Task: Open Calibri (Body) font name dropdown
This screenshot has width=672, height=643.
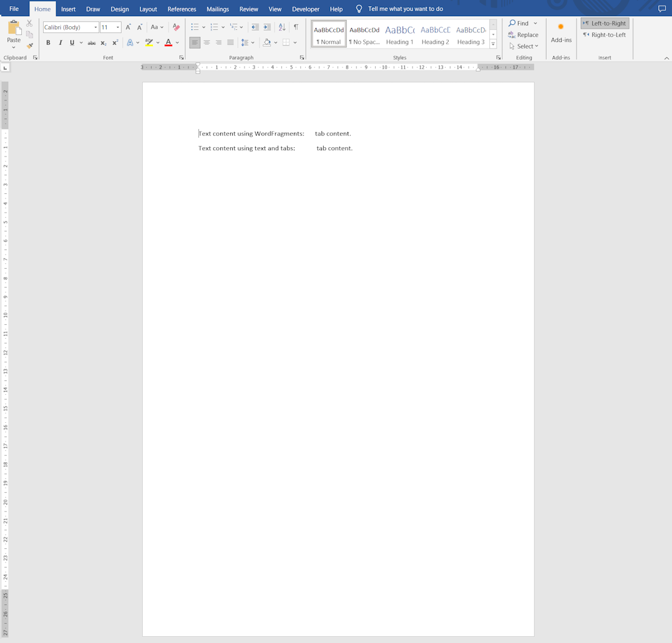Action: click(x=95, y=27)
